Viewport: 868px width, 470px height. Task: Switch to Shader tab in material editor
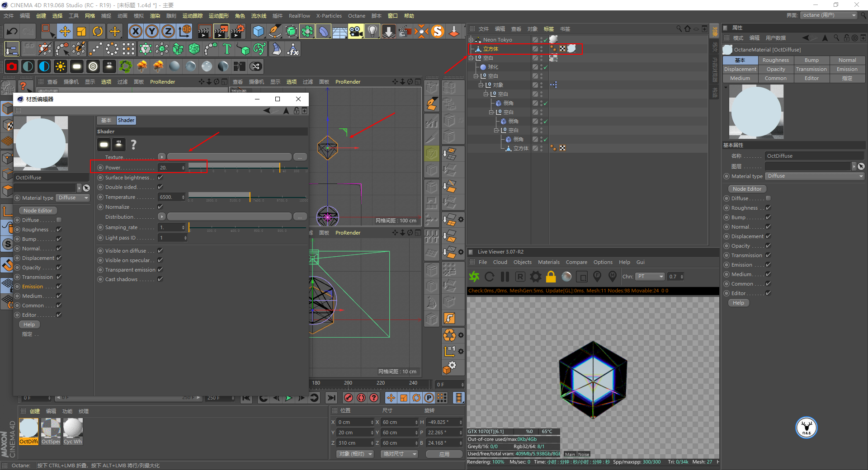coord(126,120)
